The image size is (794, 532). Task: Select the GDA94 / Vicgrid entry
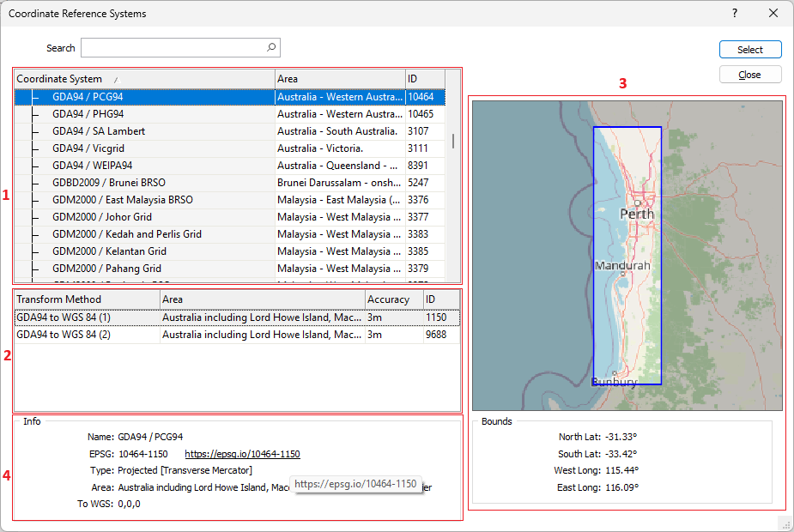[87, 148]
